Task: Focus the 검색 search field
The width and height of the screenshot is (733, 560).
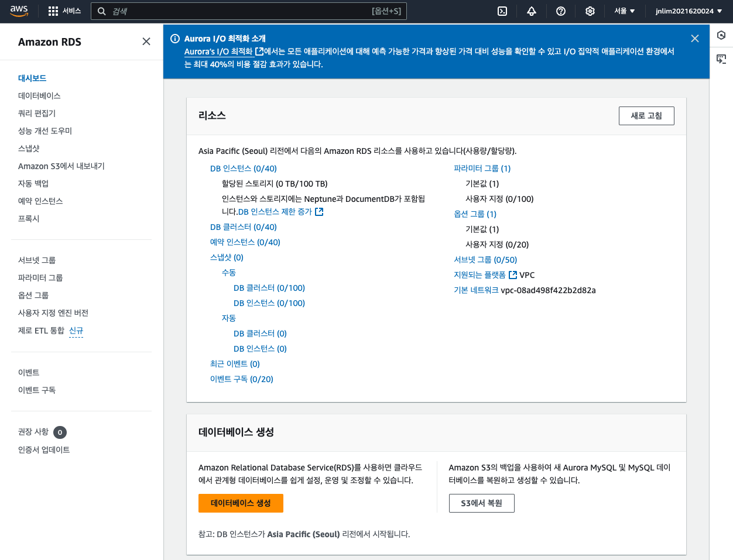Action: click(249, 11)
